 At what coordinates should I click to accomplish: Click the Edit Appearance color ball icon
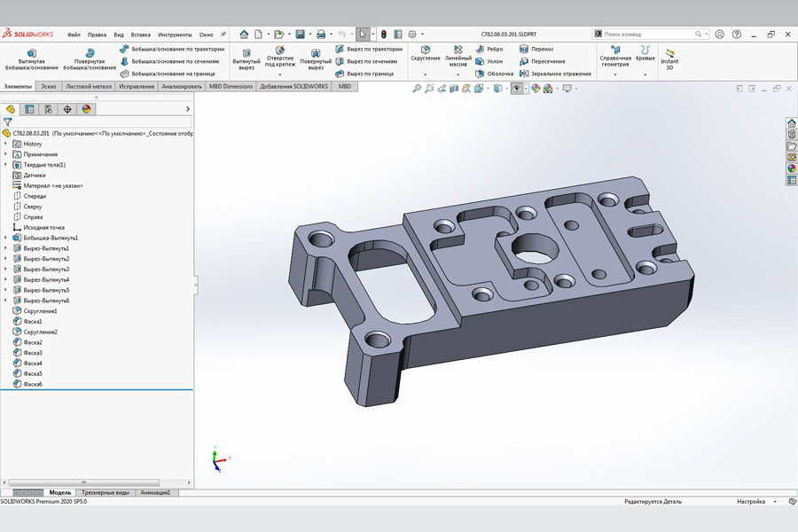click(536, 89)
